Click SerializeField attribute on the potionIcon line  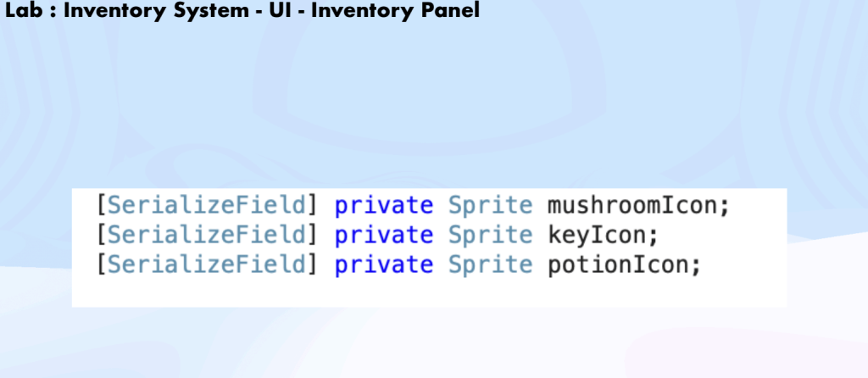pos(207,264)
